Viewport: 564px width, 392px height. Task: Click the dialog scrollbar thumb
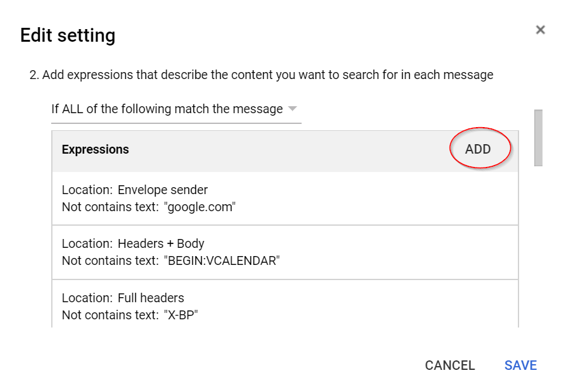pyautogui.click(x=538, y=137)
